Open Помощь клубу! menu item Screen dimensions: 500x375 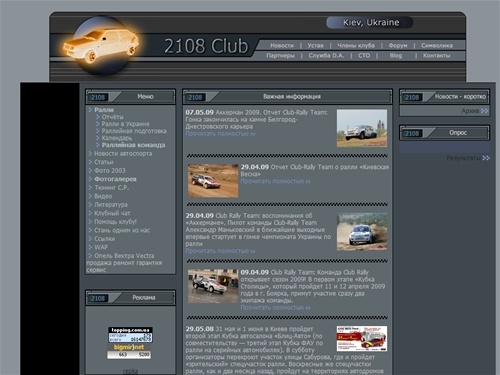(x=115, y=222)
